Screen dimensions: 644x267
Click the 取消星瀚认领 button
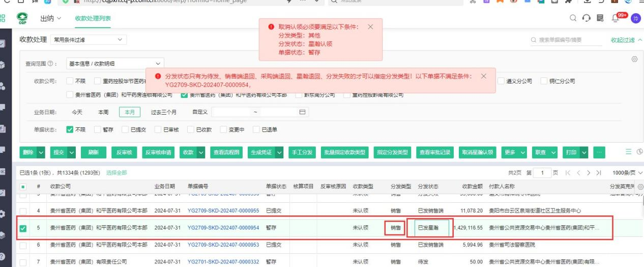coord(478,152)
